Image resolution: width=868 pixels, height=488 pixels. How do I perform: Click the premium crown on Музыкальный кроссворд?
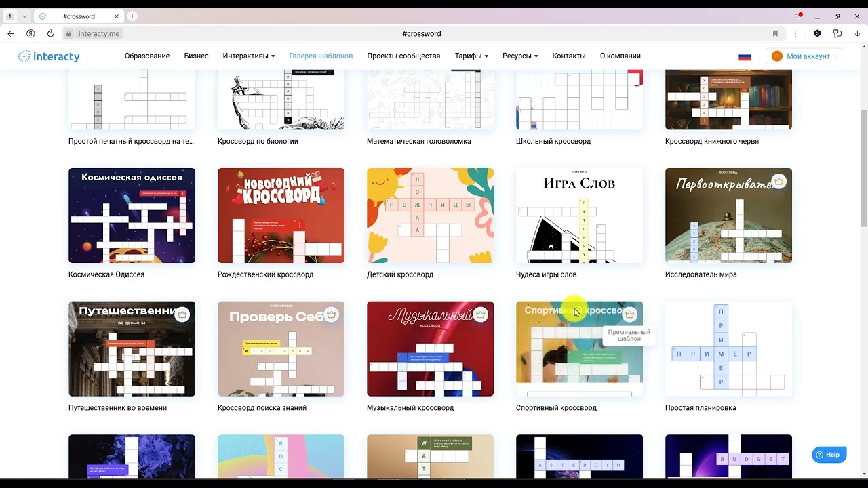coord(481,314)
